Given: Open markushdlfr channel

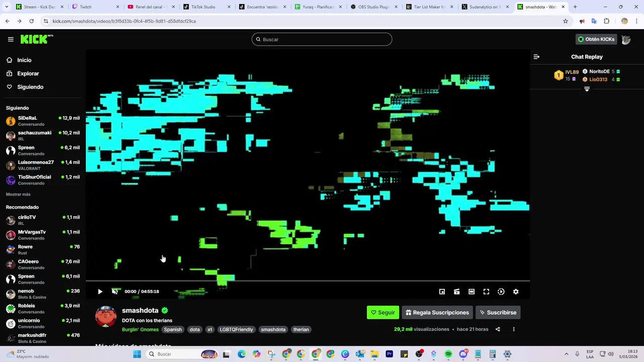Looking at the screenshot, I should tap(43, 338).
